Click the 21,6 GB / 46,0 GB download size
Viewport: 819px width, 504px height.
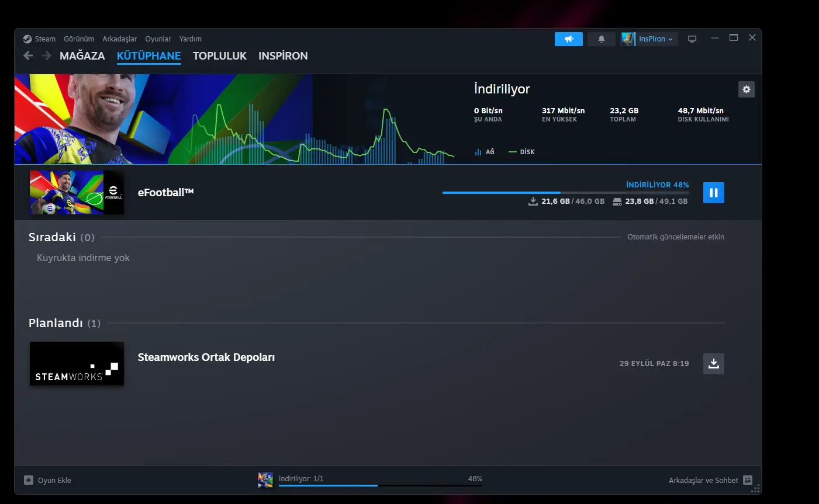(566, 201)
